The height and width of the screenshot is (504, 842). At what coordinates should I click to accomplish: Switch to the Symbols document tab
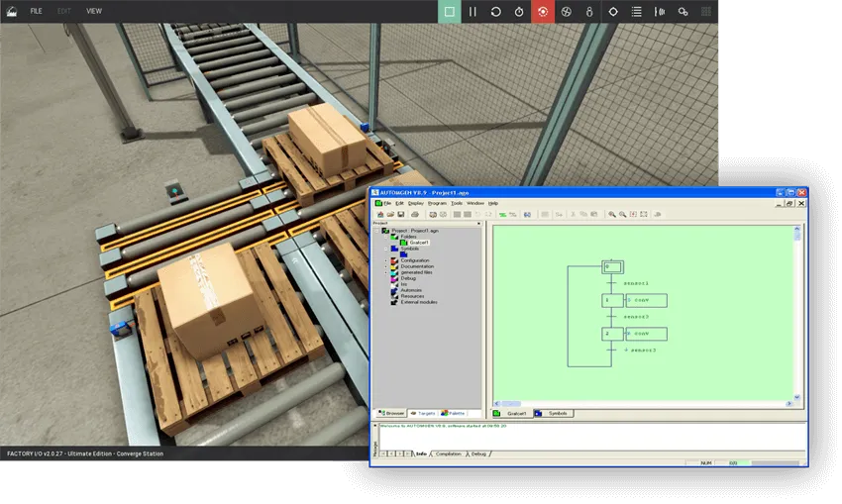tap(553, 413)
